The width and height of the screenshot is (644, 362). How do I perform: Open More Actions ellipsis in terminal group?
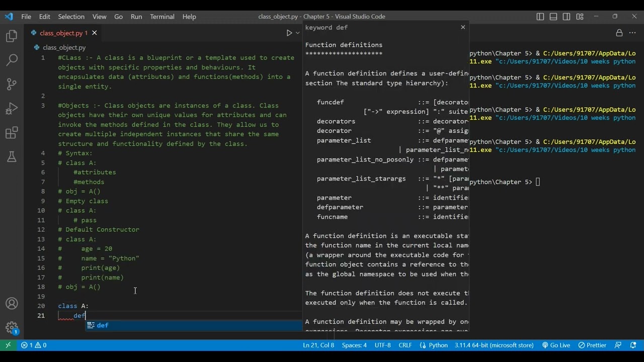pyautogui.click(x=633, y=33)
